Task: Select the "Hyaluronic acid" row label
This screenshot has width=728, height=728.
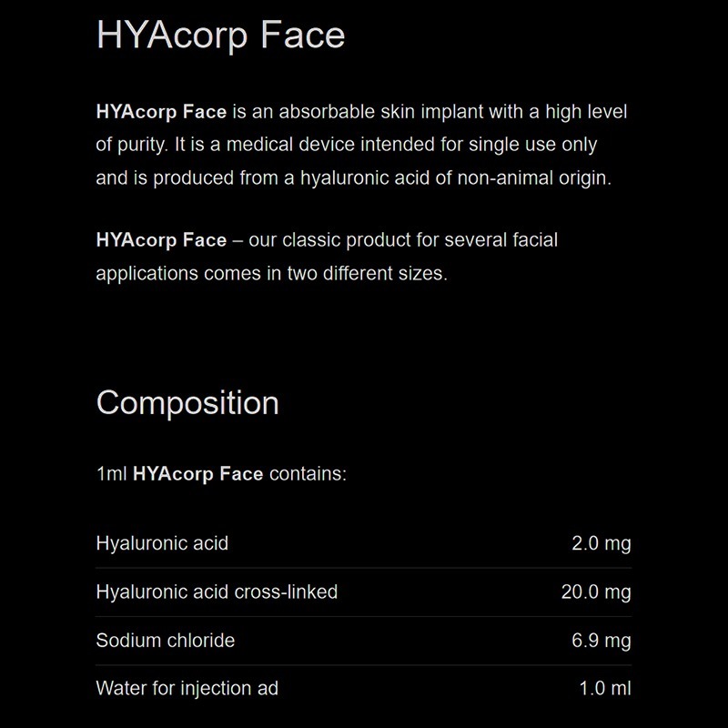Action: (x=162, y=543)
